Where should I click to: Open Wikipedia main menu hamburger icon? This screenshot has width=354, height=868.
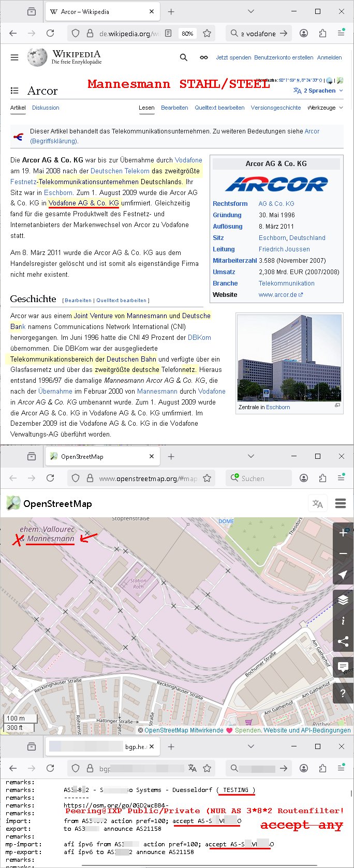(x=14, y=57)
